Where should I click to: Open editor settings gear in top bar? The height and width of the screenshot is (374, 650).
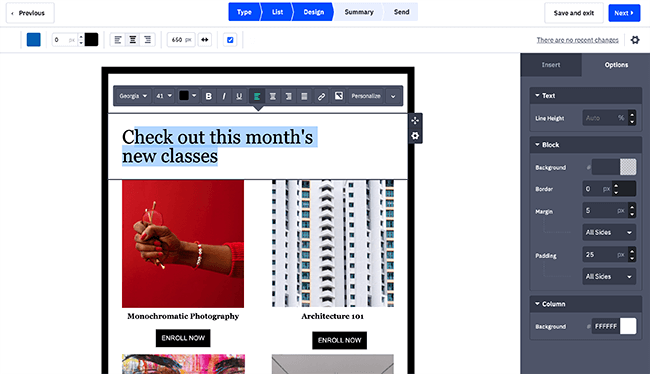635,40
